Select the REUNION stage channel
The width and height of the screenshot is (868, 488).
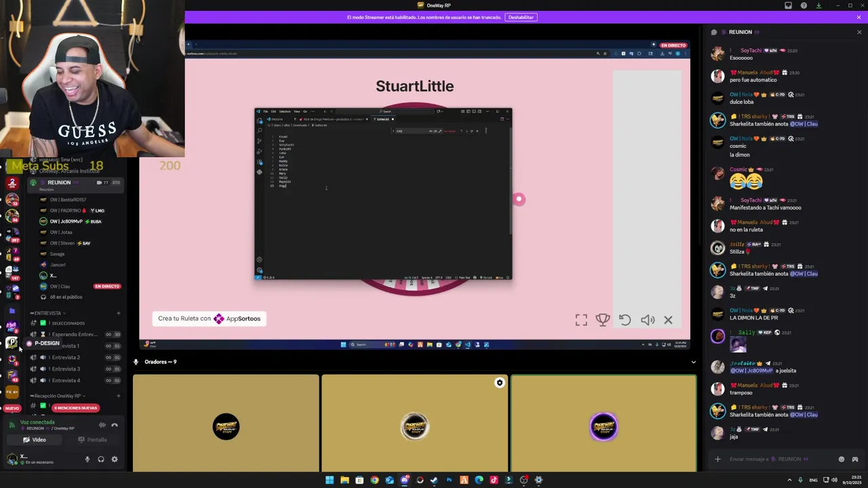click(75, 184)
